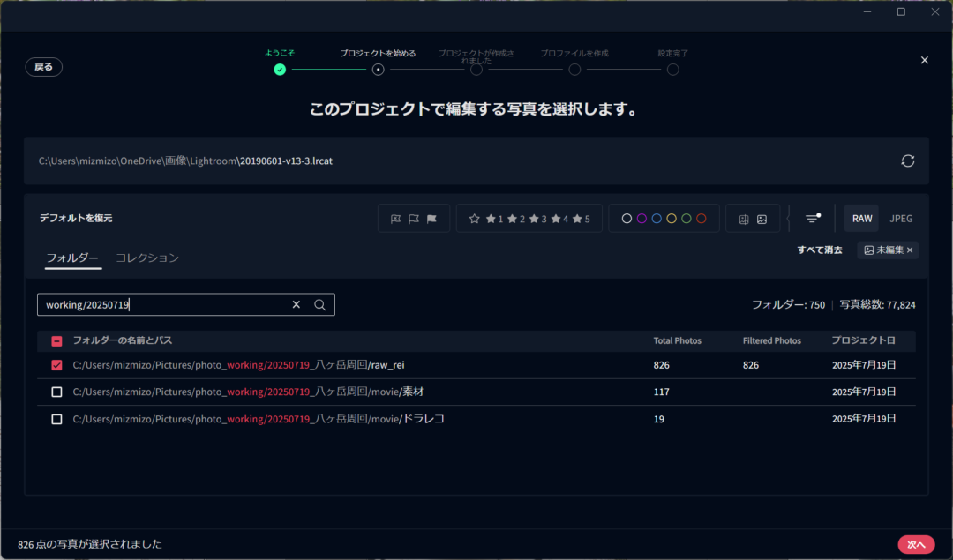Viewport: 953px width, 560px height.
Task: Clear the search field with X icon
Action: tap(296, 305)
